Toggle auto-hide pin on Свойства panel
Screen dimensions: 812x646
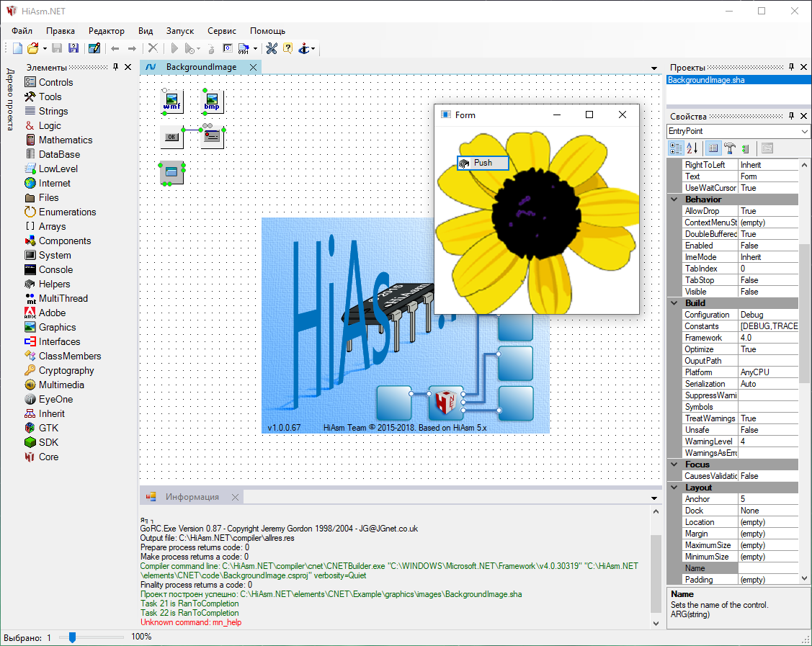coord(791,116)
